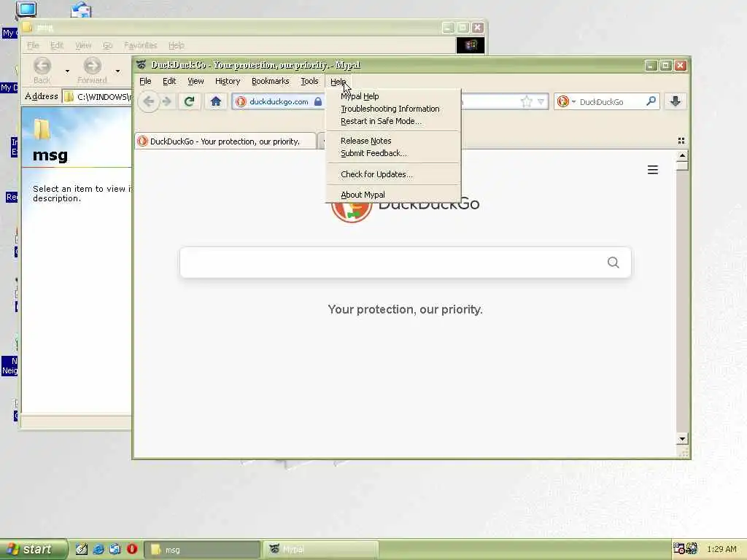Open Edit menu in msg window

click(57, 45)
